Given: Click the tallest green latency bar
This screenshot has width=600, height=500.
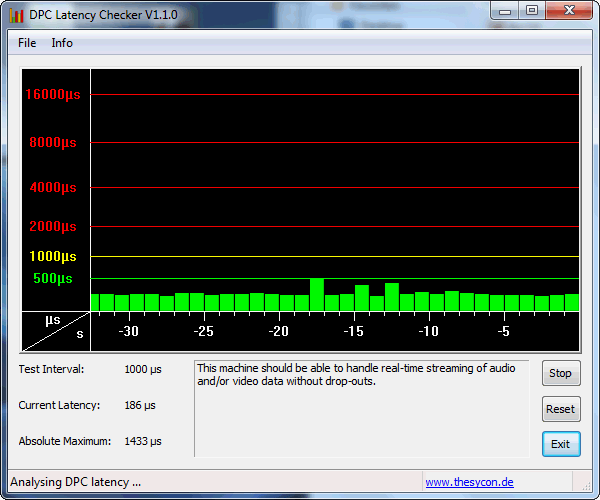Looking at the screenshot, I should click(317, 295).
